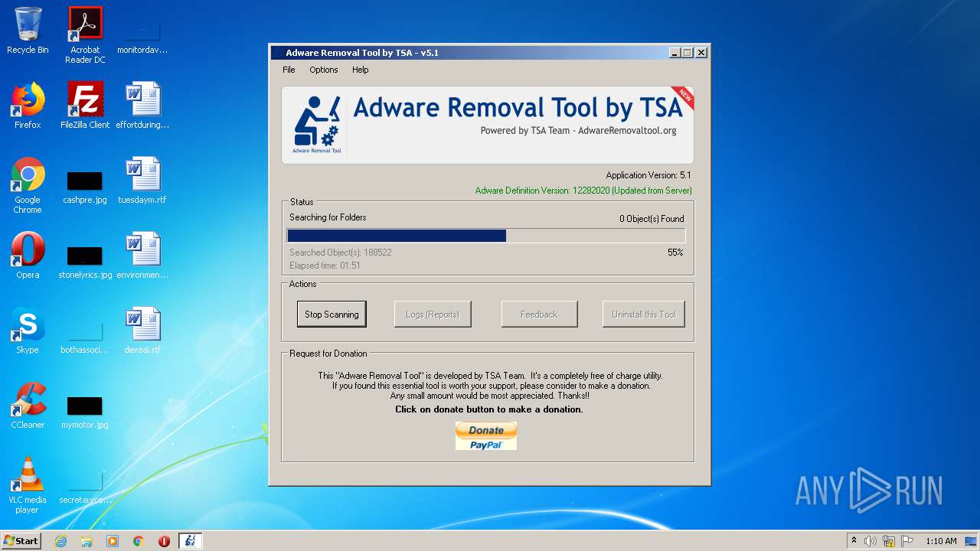Screen dimensions: 980x551
Task: Open FileZilla Client shortcut
Action: pyautogui.click(x=85, y=106)
